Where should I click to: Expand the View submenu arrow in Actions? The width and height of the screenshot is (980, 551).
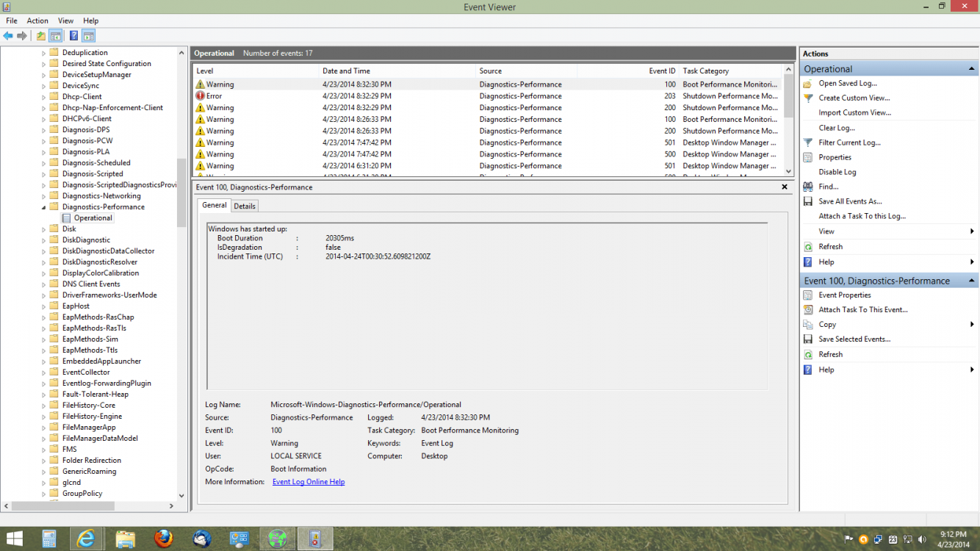pos(972,231)
